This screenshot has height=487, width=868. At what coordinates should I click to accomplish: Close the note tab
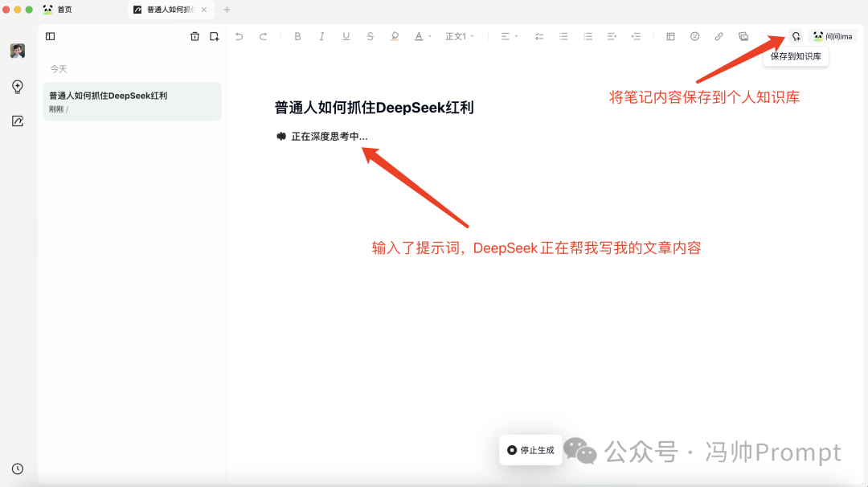click(203, 10)
